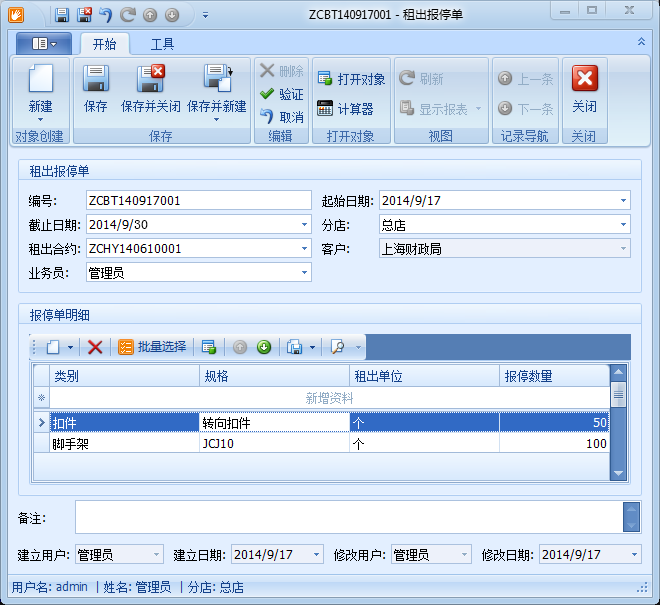
Task: Click the quantity cell showing 100
Action: (555, 444)
